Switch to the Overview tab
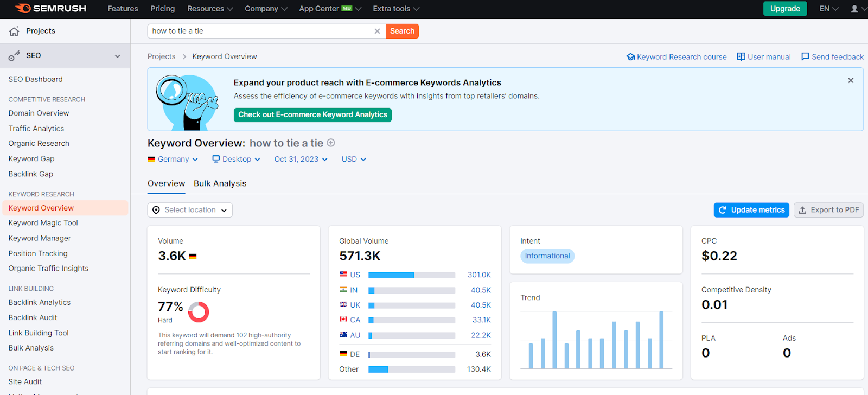The width and height of the screenshot is (868, 395). tap(166, 183)
